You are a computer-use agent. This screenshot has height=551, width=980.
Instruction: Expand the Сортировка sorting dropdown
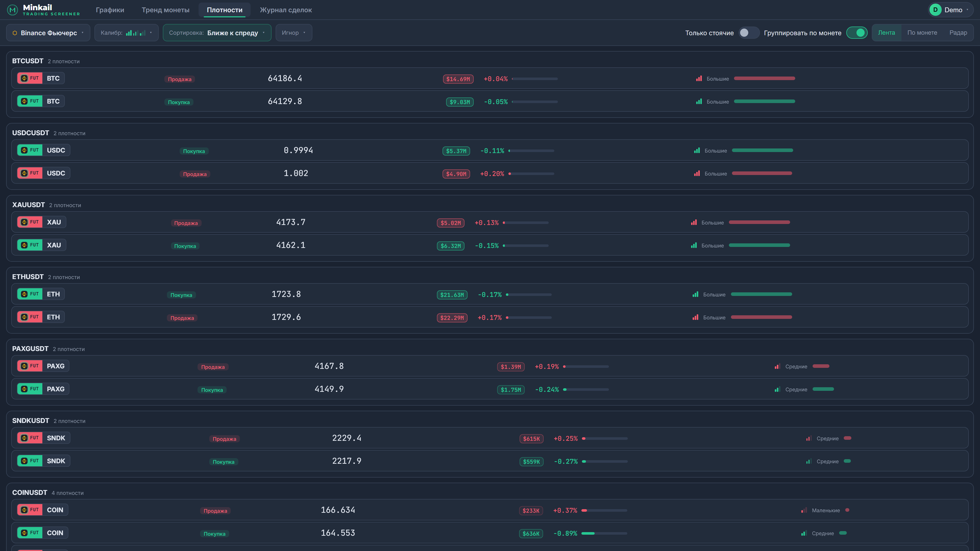point(217,33)
